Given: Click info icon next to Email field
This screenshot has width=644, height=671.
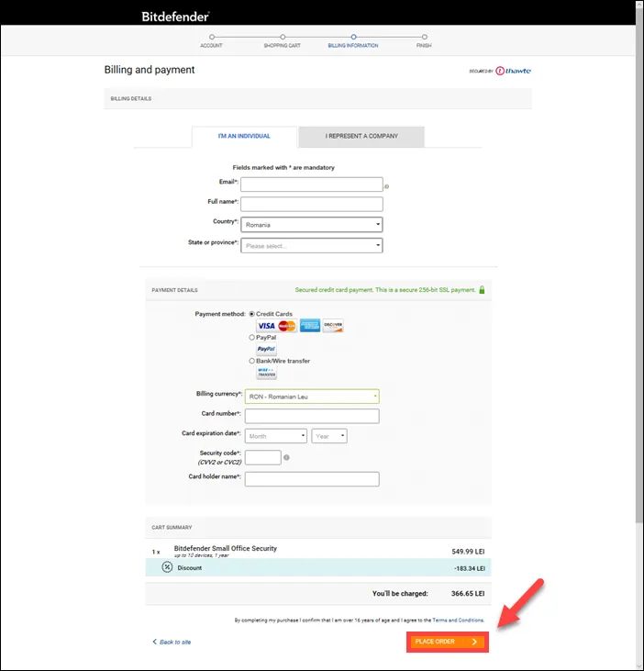Looking at the screenshot, I should (386, 186).
